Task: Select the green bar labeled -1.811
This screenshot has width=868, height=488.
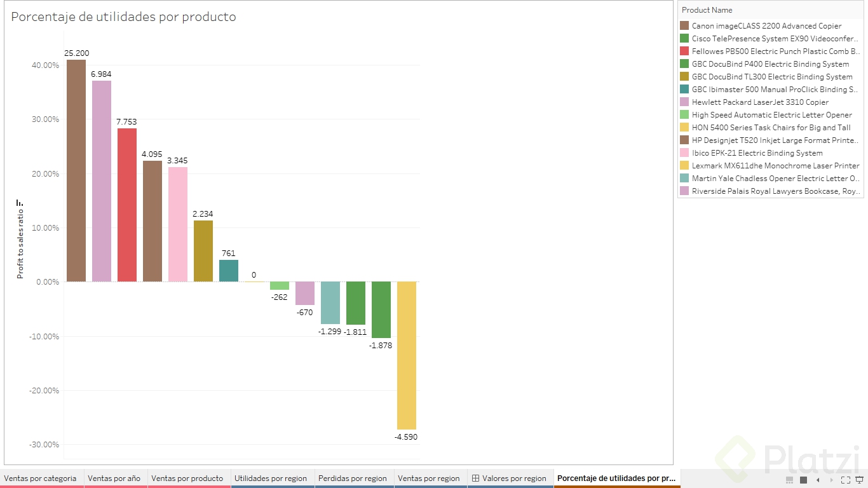Action: [x=356, y=303]
